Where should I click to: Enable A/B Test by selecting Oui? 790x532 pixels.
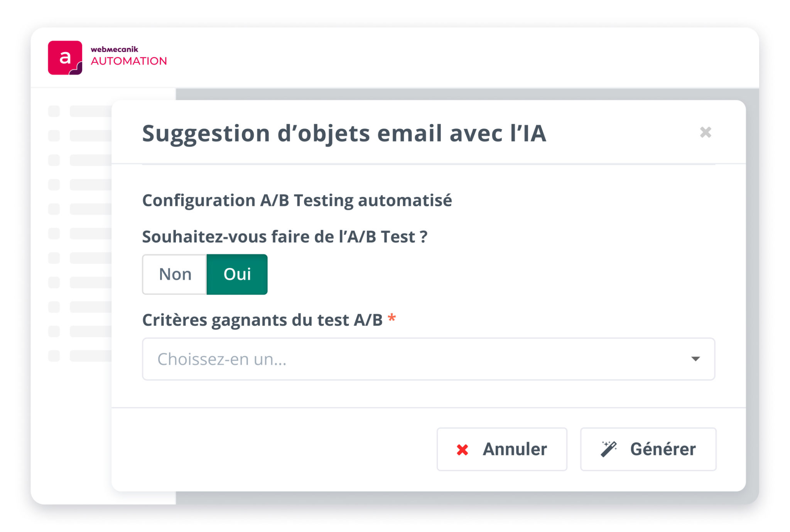(x=237, y=274)
